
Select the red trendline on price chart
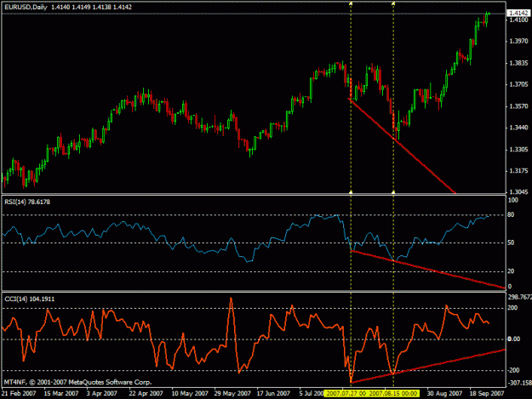[403, 146]
